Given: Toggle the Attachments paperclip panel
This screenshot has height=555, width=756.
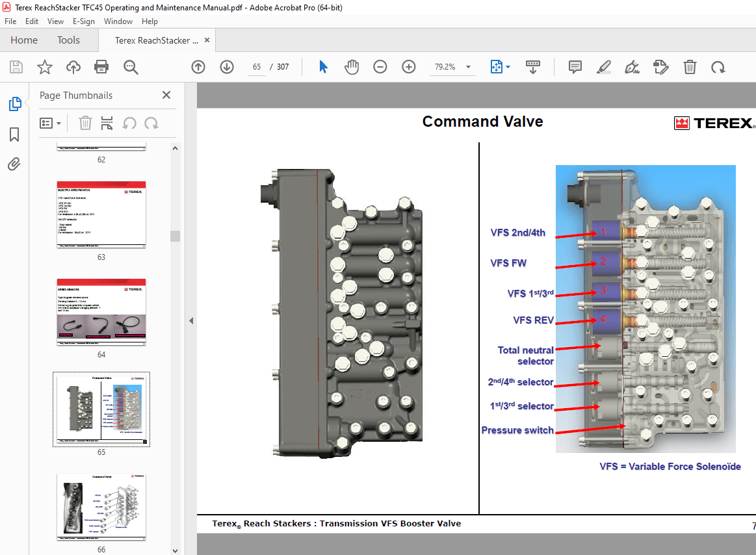Looking at the screenshot, I should [14, 164].
